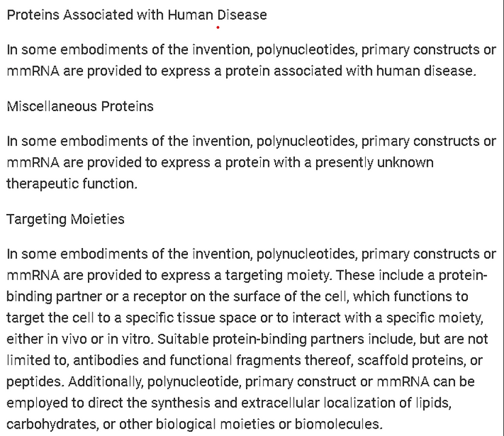504x436 pixels.
Task: Click the word 'unknown' in the second paragraph
Action: (406, 163)
